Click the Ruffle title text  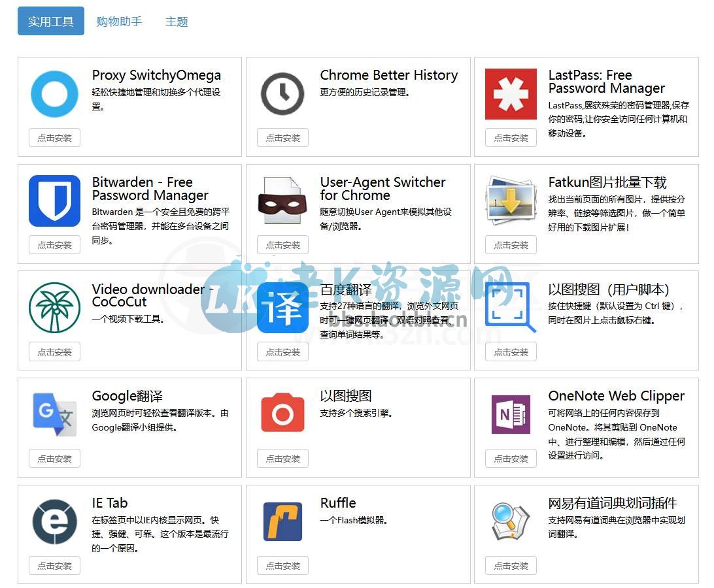[338, 503]
